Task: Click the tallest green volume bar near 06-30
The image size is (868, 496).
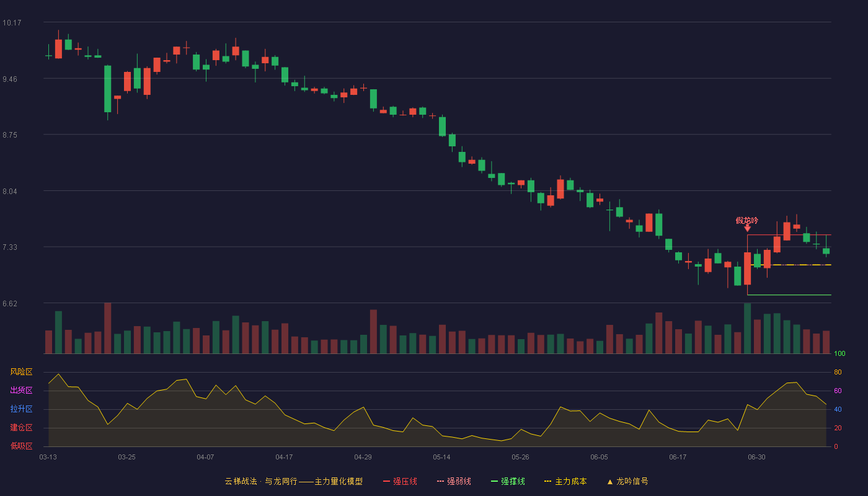Action: (747, 329)
